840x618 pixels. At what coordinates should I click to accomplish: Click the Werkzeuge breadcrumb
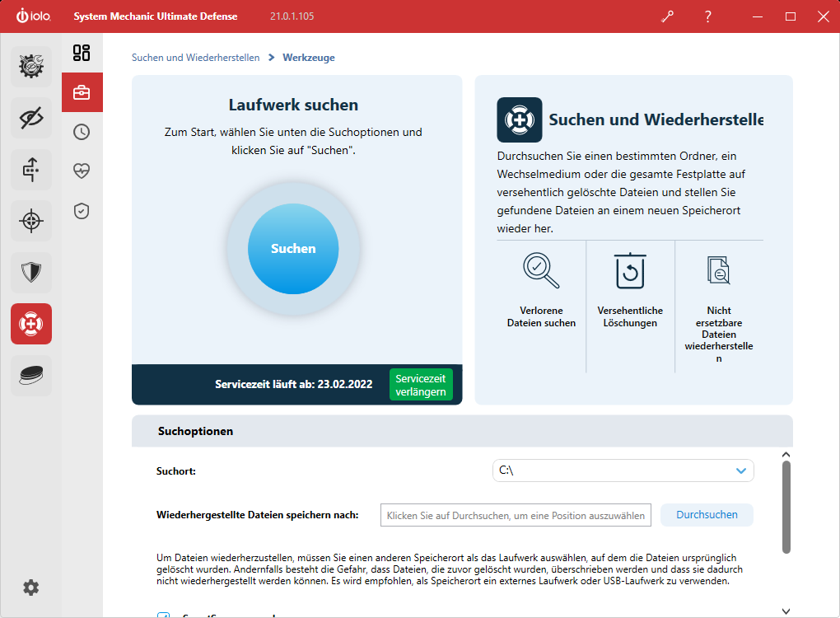click(x=309, y=58)
